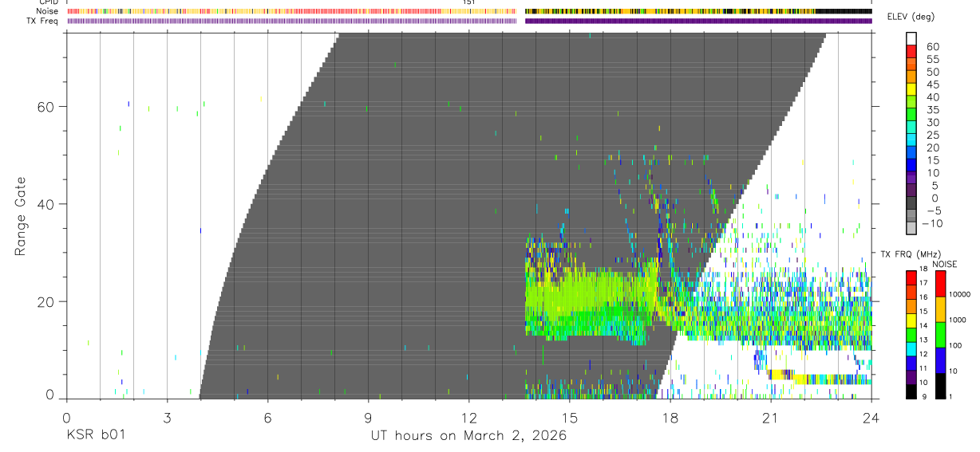Click the yellow-green echo band near range gate 20
This screenshot has height=452, width=980.
click(591, 297)
